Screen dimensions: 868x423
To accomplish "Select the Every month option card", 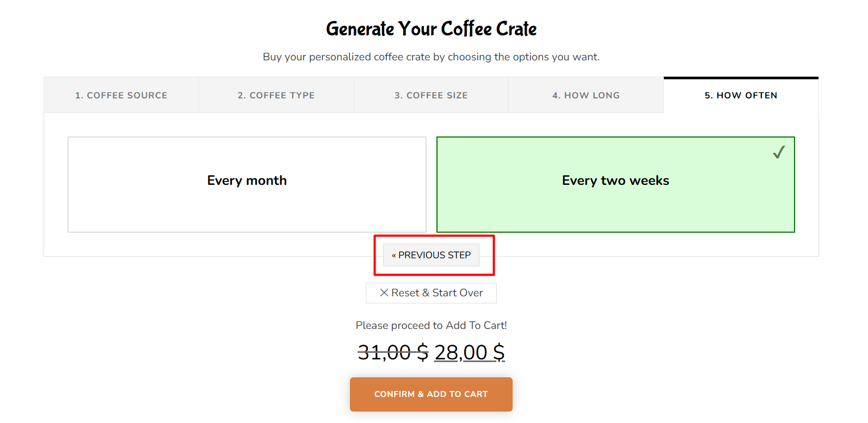I will point(247,184).
